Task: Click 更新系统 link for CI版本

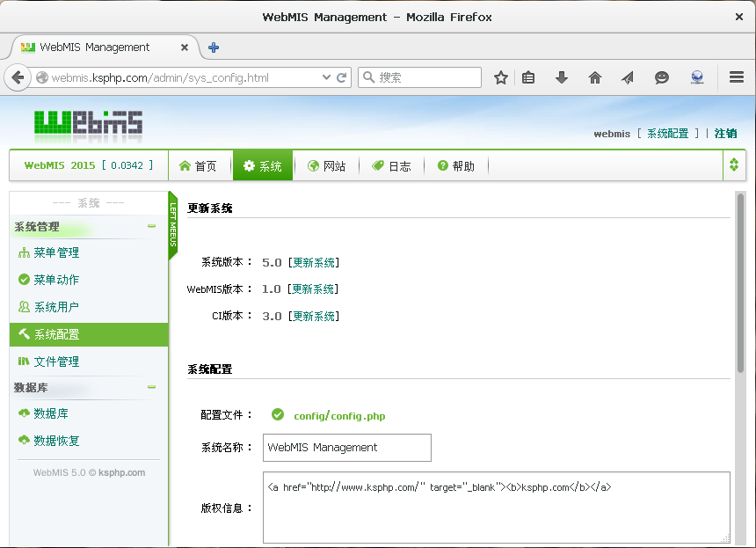Action: (x=314, y=316)
